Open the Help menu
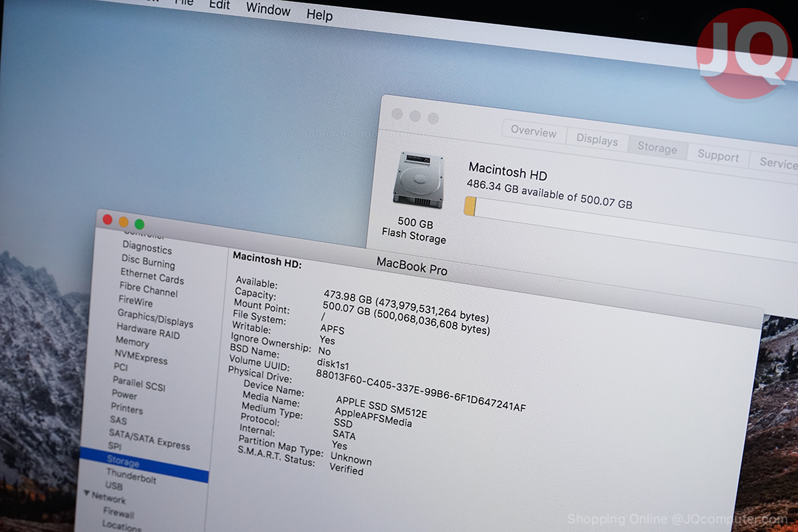The image size is (798, 532). [319, 14]
